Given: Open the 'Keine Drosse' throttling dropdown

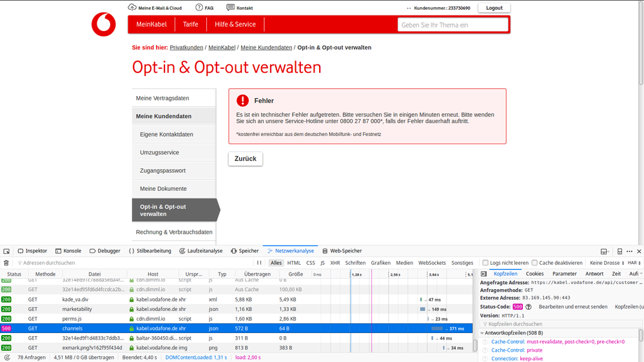Looking at the screenshot, I should 607,263.
